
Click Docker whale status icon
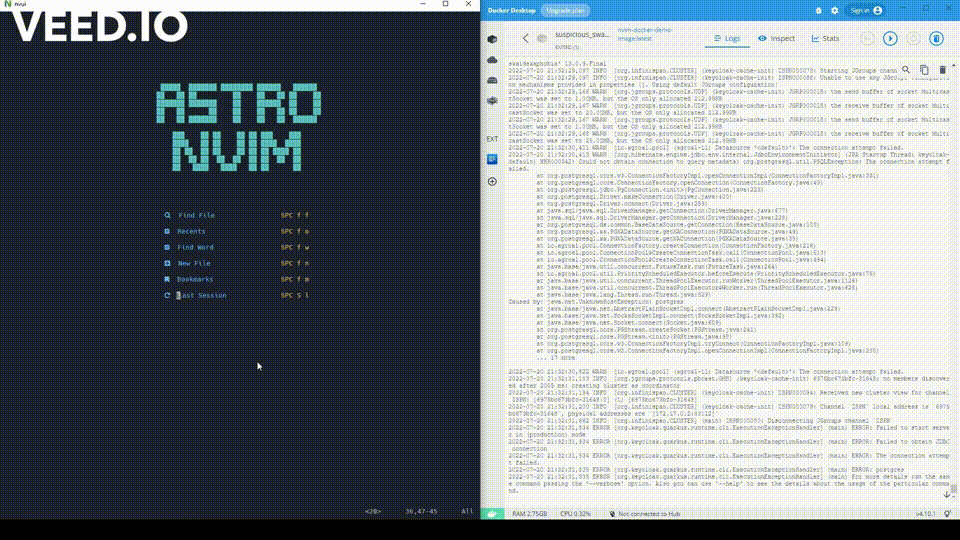click(492, 514)
